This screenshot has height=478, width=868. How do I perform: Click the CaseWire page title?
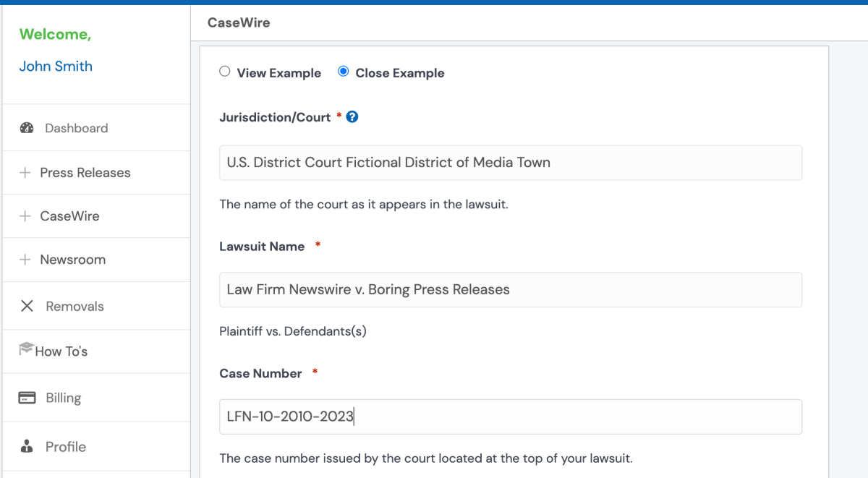(x=239, y=22)
